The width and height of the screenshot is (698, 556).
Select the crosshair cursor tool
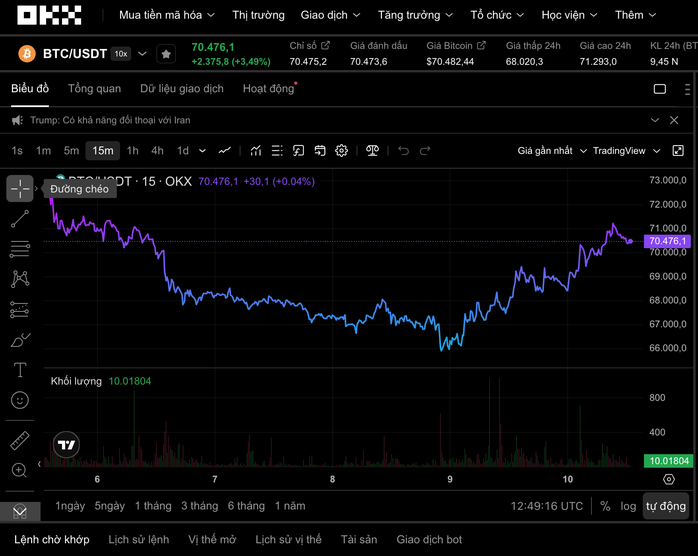coord(20,188)
